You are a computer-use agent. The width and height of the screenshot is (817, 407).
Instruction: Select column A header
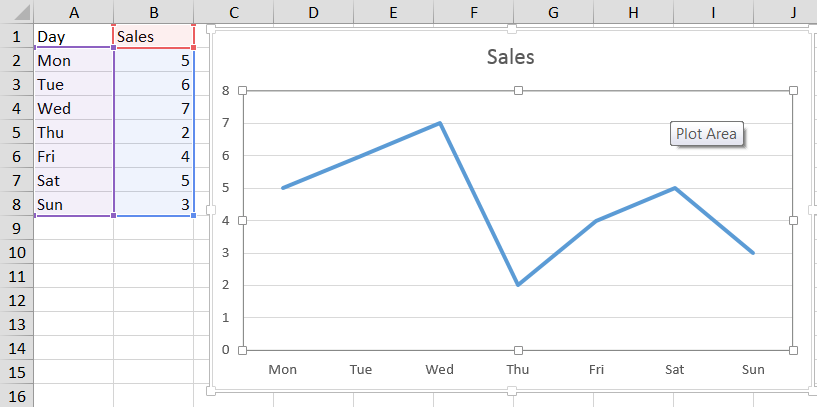pyautogui.click(x=74, y=11)
